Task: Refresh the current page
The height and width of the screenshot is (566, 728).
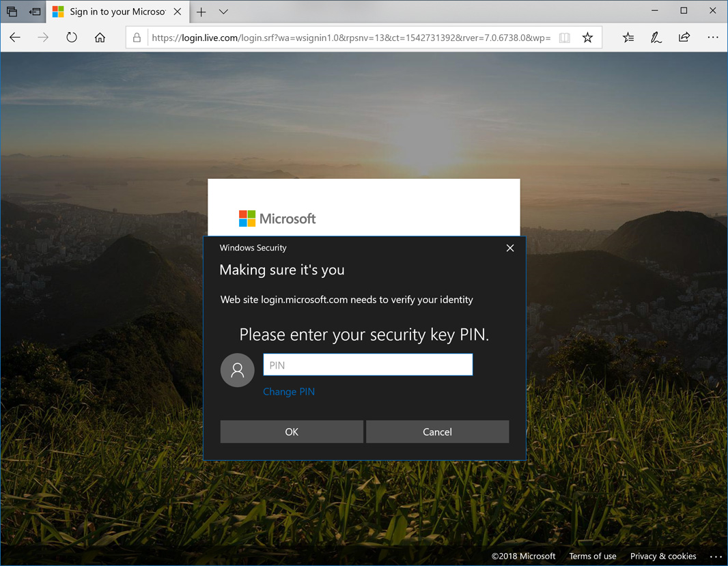Action: 72,38
